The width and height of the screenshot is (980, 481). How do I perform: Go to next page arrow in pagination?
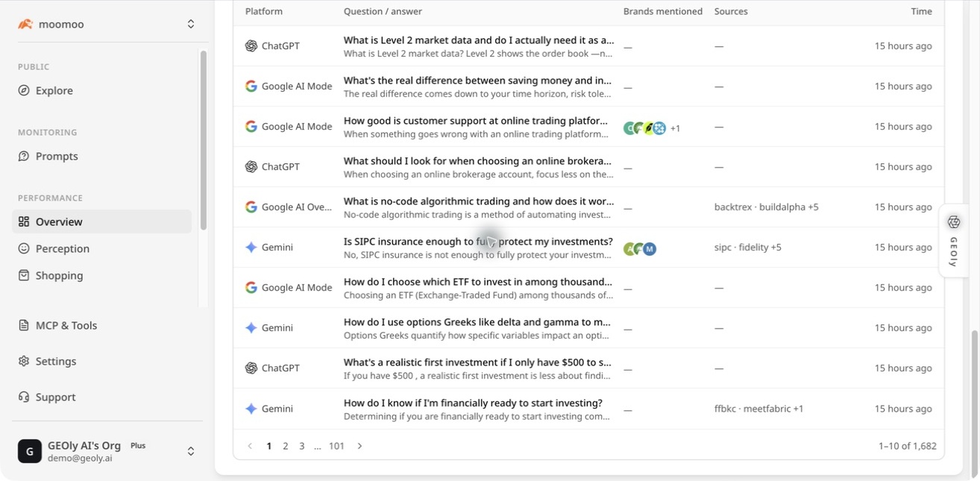359,446
